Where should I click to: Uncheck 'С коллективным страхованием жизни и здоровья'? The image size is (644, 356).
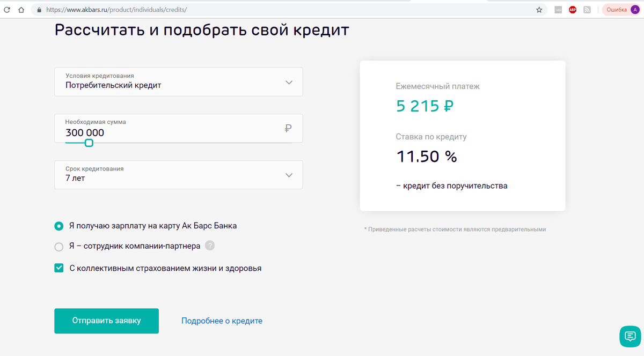(x=58, y=268)
